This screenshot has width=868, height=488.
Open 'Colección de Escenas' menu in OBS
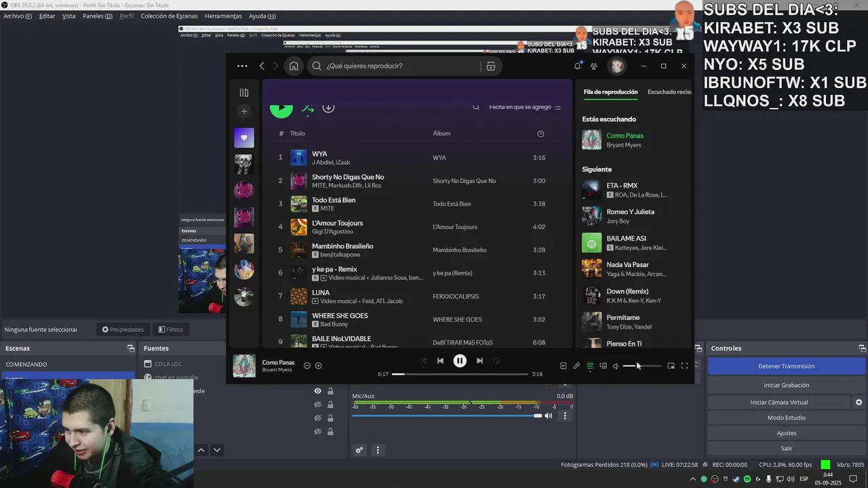coord(169,16)
